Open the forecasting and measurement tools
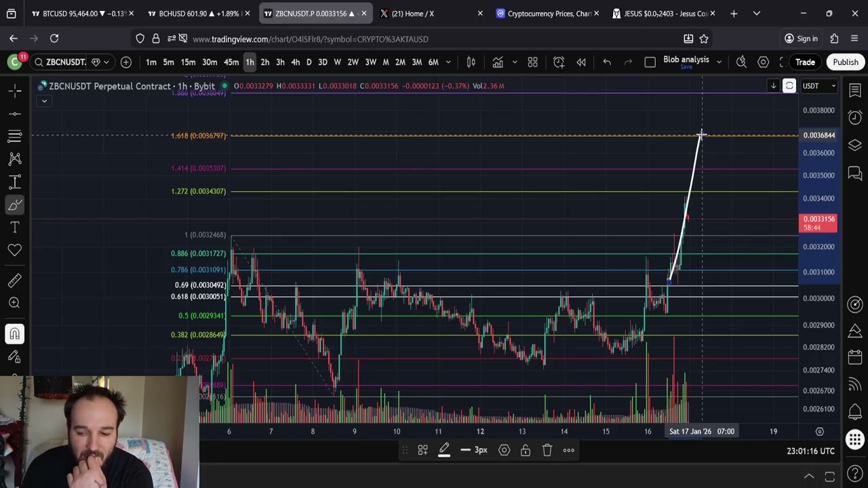 (15, 182)
